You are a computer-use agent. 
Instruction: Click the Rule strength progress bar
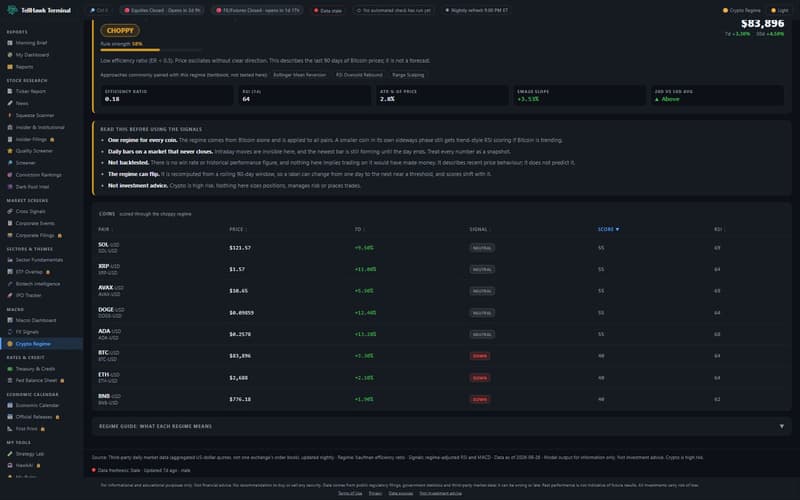pyautogui.click(x=151, y=50)
